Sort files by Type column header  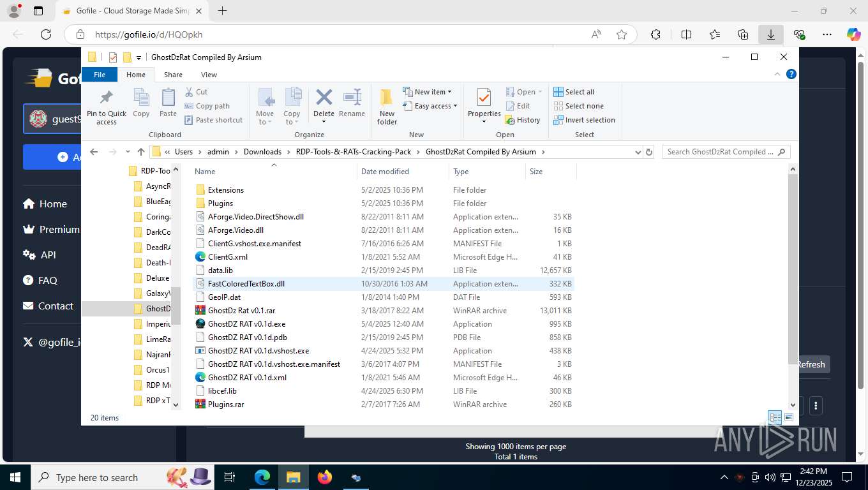click(x=487, y=172)
